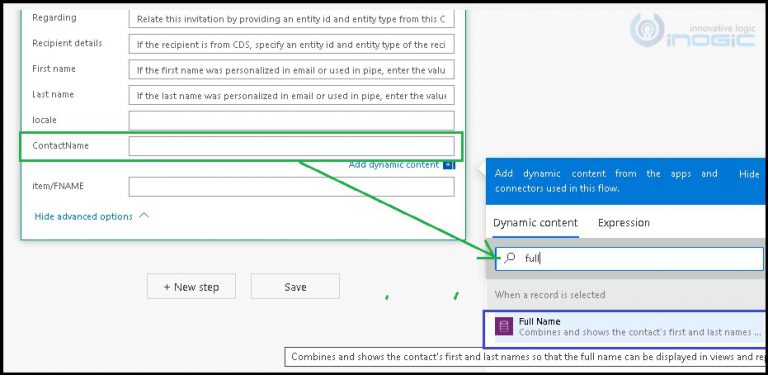This screenshot has width=768, height=375.
Task: Click the First name input field
Action: point(291,70)
